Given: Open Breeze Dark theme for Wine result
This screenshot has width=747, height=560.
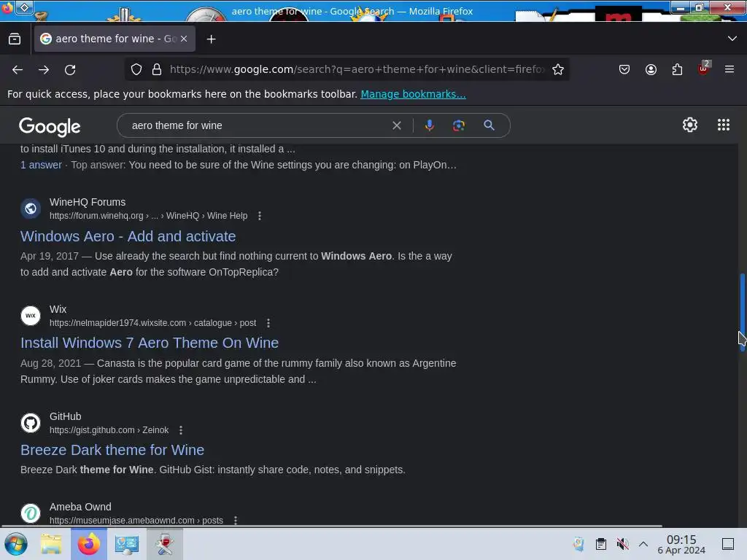Looking at the screenshot, I should (x=112, y=450).
